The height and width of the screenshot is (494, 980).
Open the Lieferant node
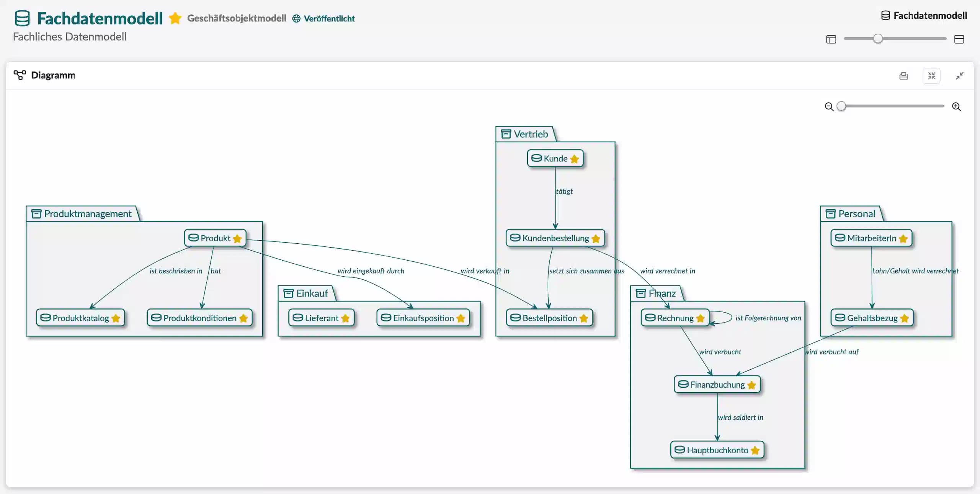coord(321,318)
